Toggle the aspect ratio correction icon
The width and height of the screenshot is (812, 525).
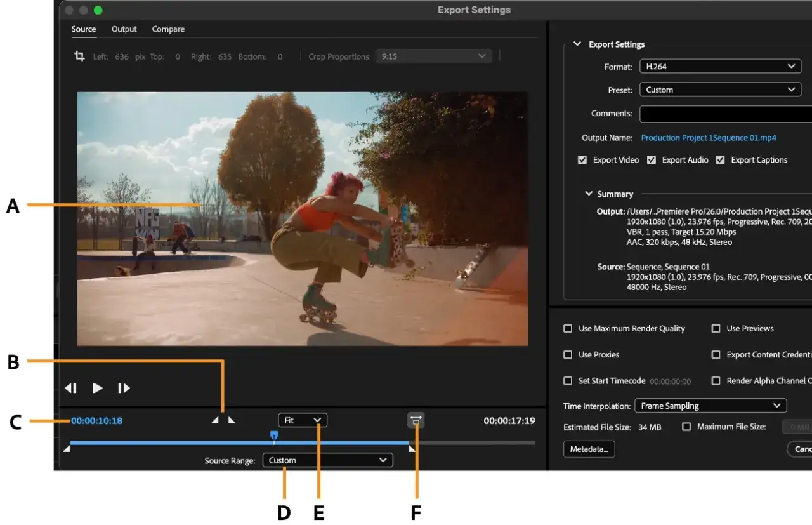pyautogui.click(x=416, y=420)
